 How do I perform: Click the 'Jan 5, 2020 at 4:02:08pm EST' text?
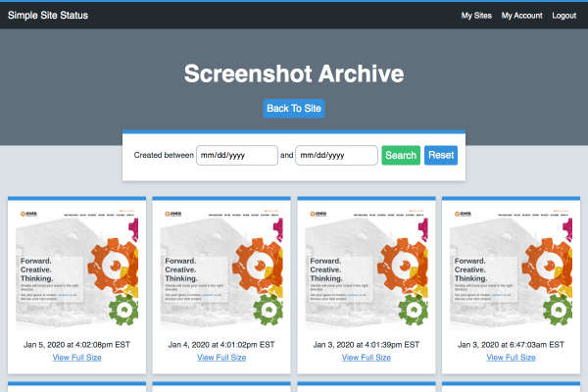pyautogui.click(x=76, y=345)
